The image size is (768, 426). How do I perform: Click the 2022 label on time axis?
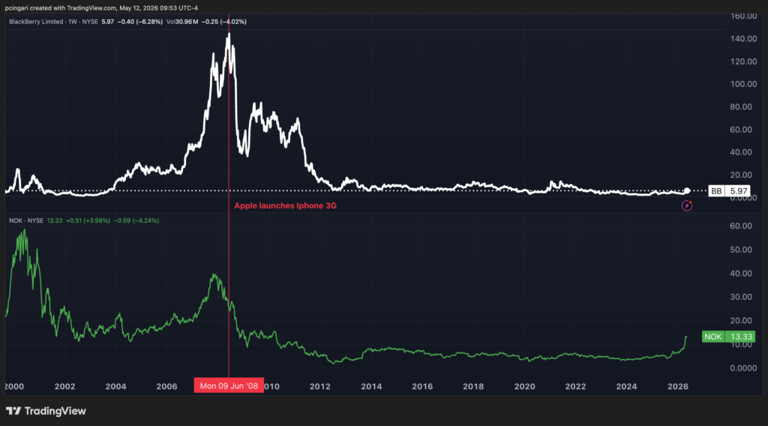(x=576, y=386)
